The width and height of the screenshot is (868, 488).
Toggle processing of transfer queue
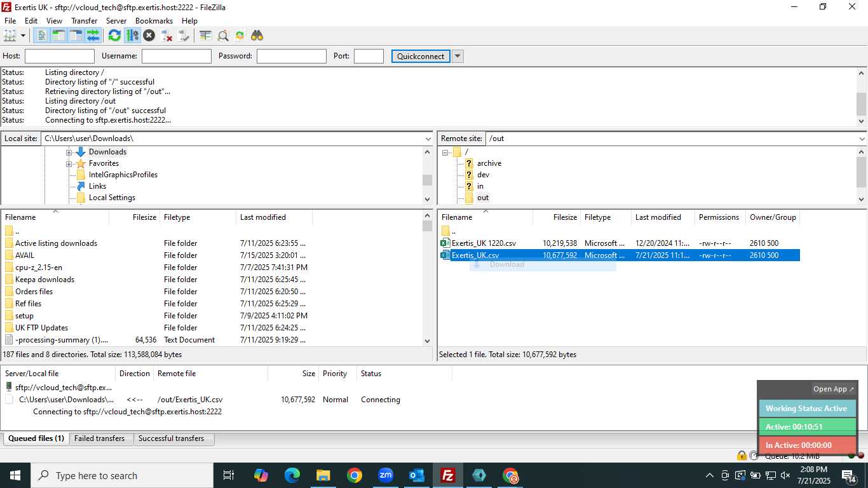[x=132, y=36]
